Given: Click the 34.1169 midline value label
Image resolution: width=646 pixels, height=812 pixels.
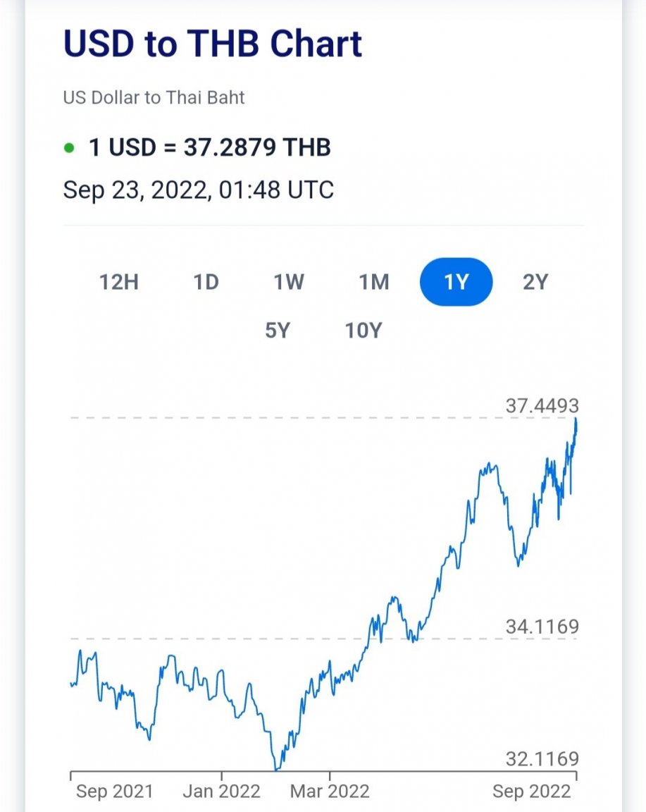Looking at the screenshot, I should point(542,627).
